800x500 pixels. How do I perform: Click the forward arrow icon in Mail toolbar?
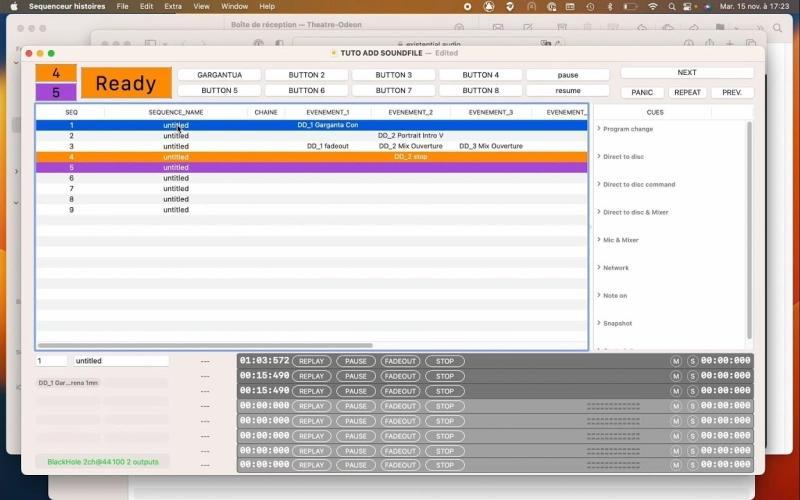click(x=693, y=28)
